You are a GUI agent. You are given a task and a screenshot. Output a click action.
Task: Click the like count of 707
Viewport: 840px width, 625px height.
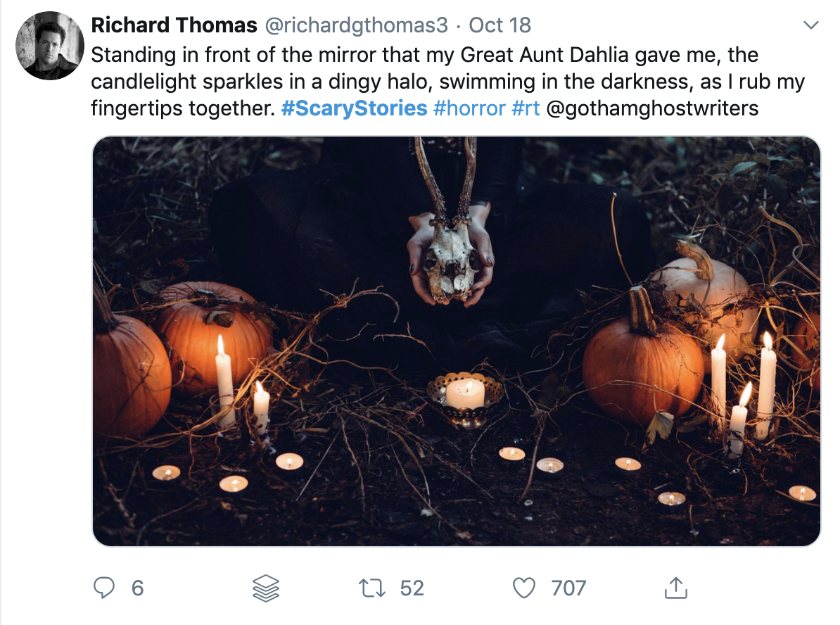(x=568, y=588)
